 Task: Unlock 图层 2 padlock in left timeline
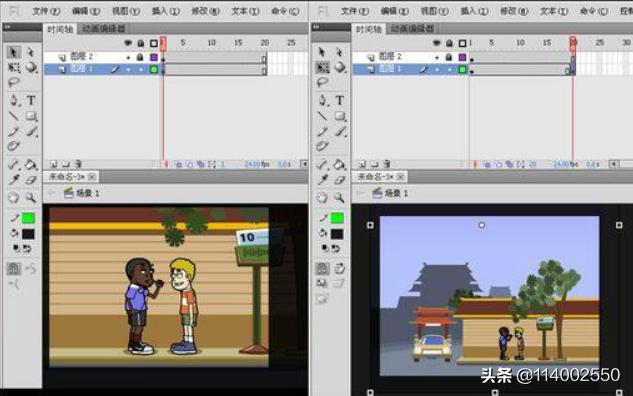[140, 57]
